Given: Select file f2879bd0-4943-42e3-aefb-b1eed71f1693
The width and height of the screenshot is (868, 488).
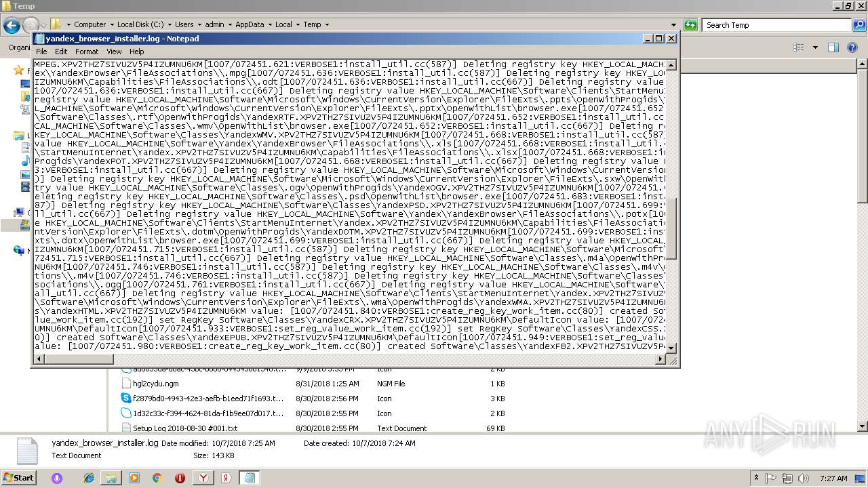Looking at the screenshot, I should (x=208, y=399).
